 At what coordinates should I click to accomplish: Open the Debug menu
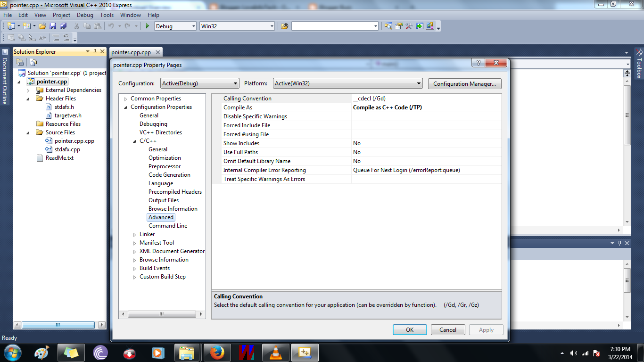point(85,15)
